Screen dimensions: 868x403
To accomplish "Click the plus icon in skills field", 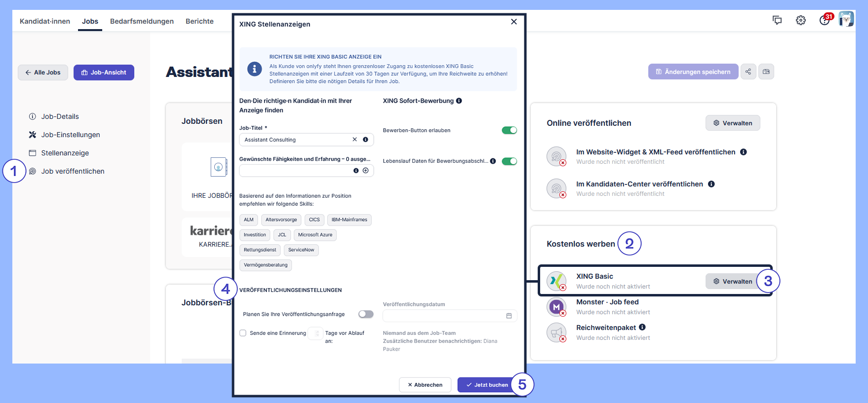I will [x=366, y=171].
